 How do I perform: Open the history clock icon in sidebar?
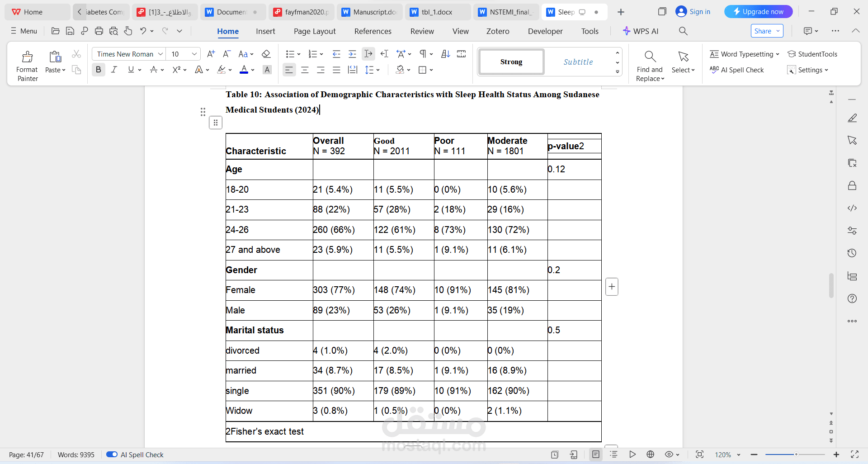coord(852,253)
